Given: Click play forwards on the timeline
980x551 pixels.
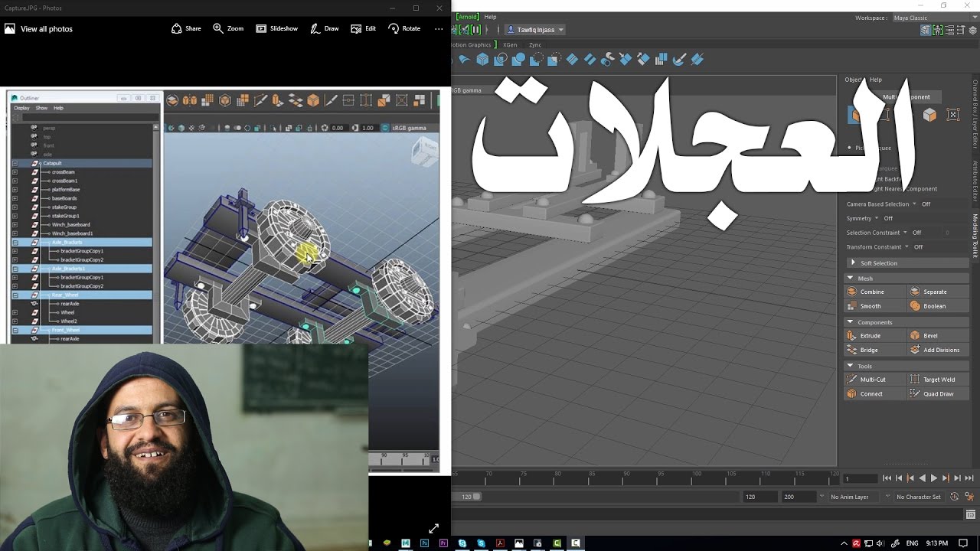Looking at the screenshot, I should [x=934, y=478].
